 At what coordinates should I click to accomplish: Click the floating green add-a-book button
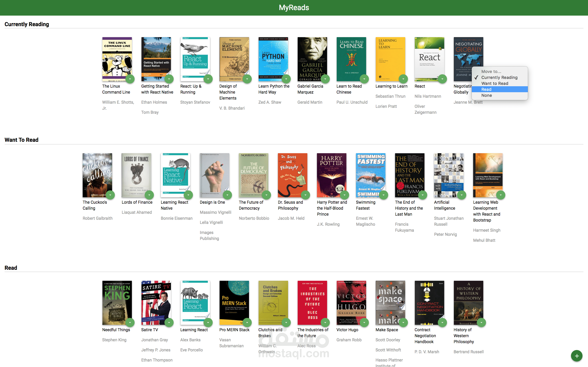576,356
